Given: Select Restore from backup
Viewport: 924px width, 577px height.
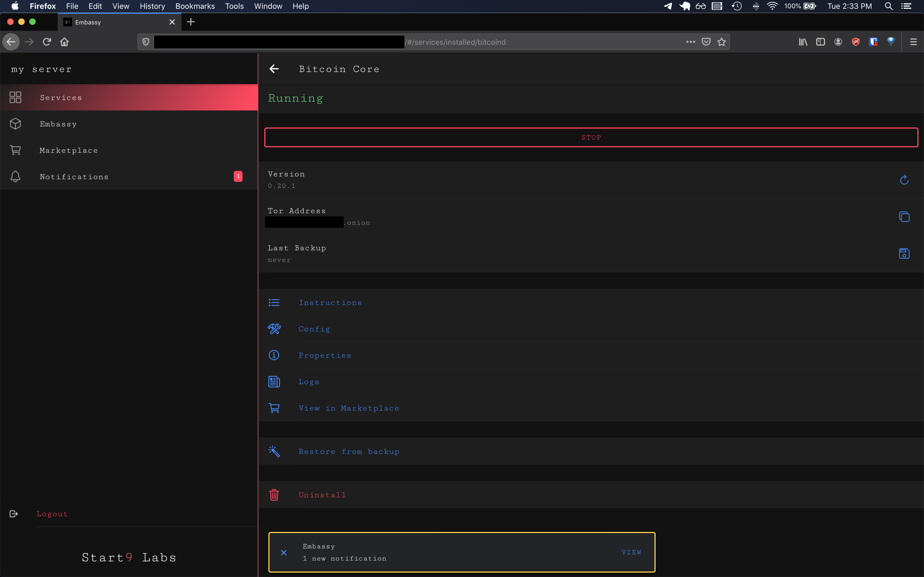Looking at the screenshot, I should pos(349,451).
